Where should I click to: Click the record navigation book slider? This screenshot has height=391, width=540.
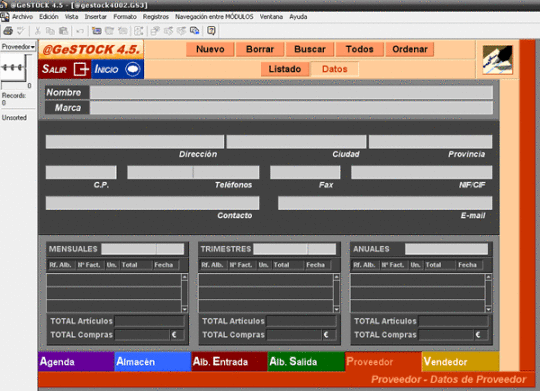[x=14, y=68]
